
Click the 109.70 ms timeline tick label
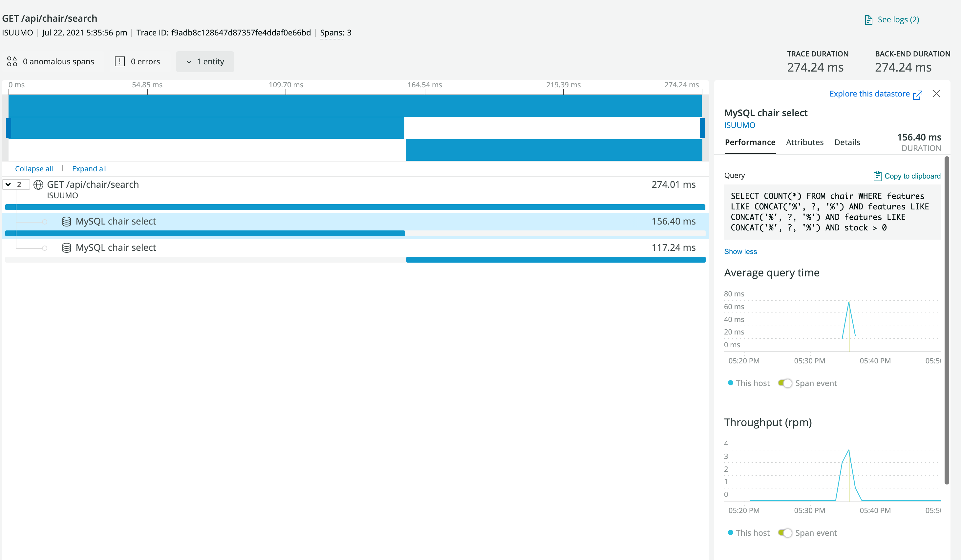[x=286, y=85]
